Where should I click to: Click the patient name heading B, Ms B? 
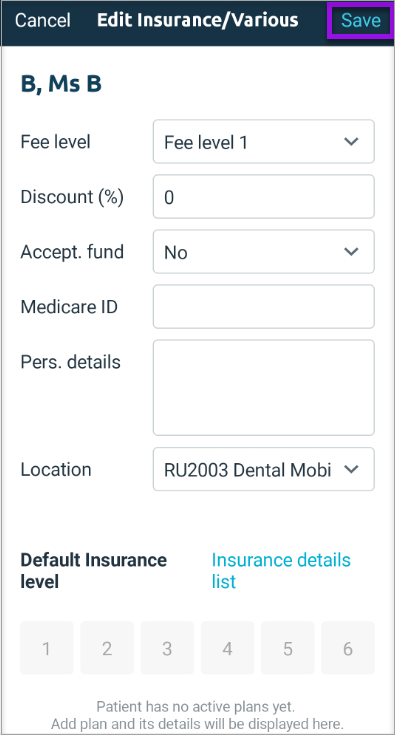point(61,84)
